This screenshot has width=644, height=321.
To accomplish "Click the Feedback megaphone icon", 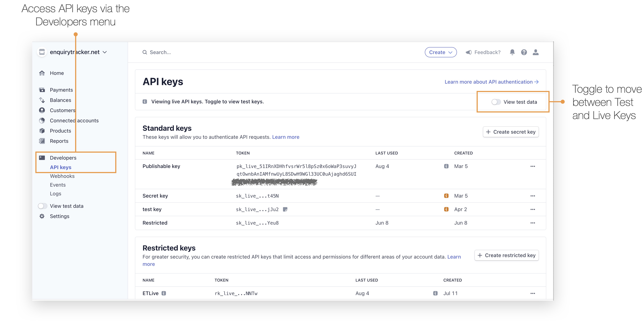I will tap(468, 52).
